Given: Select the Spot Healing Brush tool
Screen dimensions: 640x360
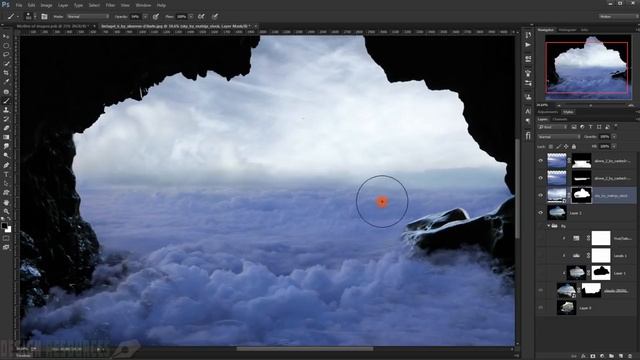Looking at the screenshot, I should pyautogui.click(x=6, y=92).
